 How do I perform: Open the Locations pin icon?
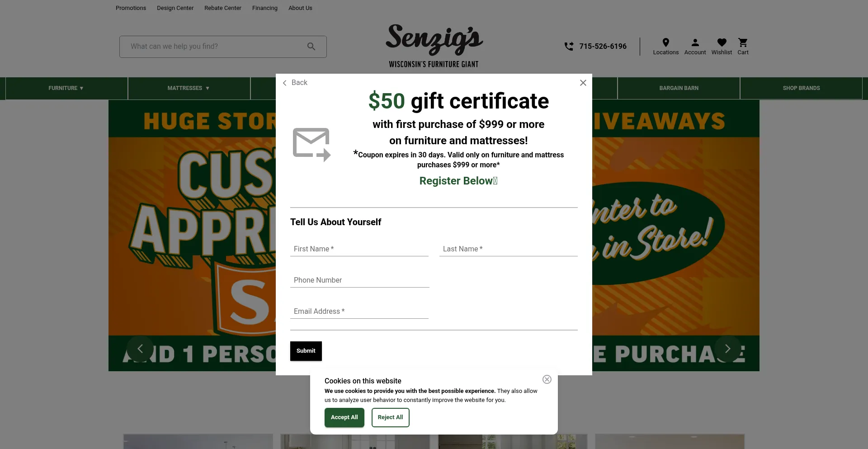(665, 43)
